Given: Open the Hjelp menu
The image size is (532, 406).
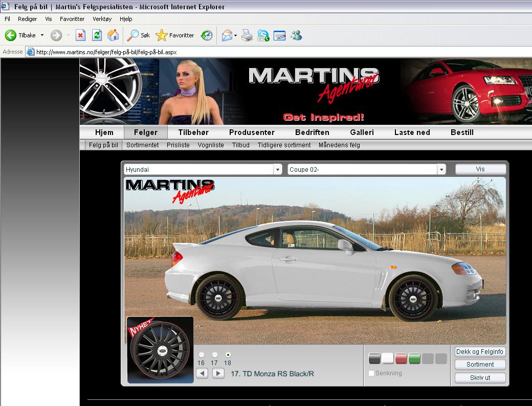Looking at the screenshot, I should coord(126,19).
